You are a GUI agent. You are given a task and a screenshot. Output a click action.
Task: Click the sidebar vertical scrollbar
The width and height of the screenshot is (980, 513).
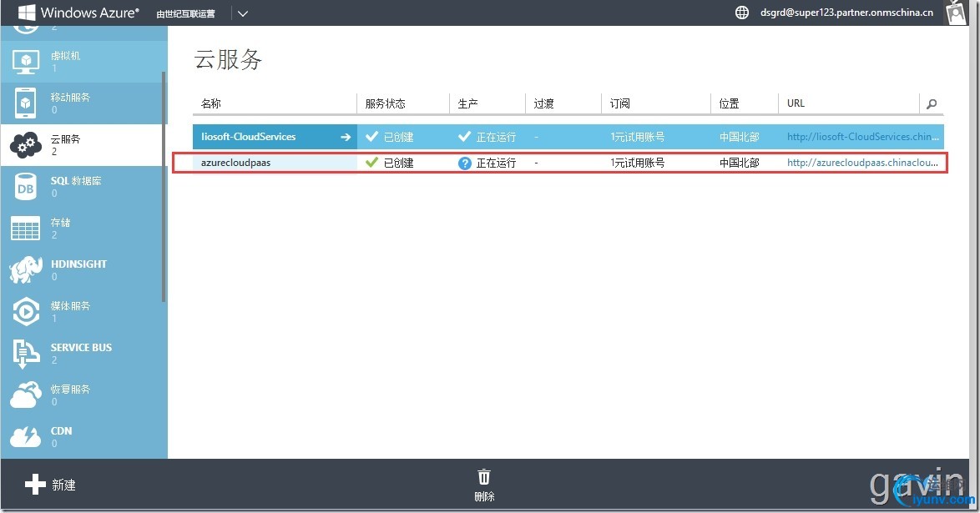(164, 186)
